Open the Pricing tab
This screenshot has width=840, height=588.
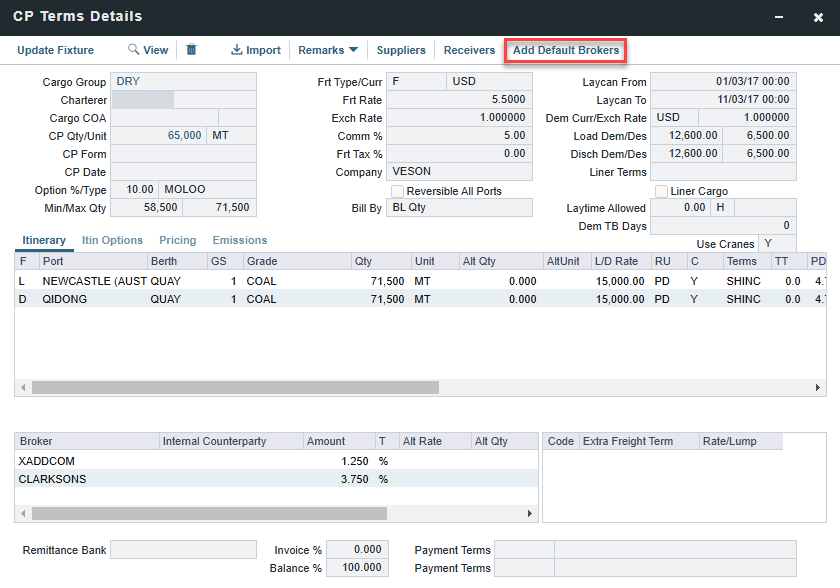178,240
